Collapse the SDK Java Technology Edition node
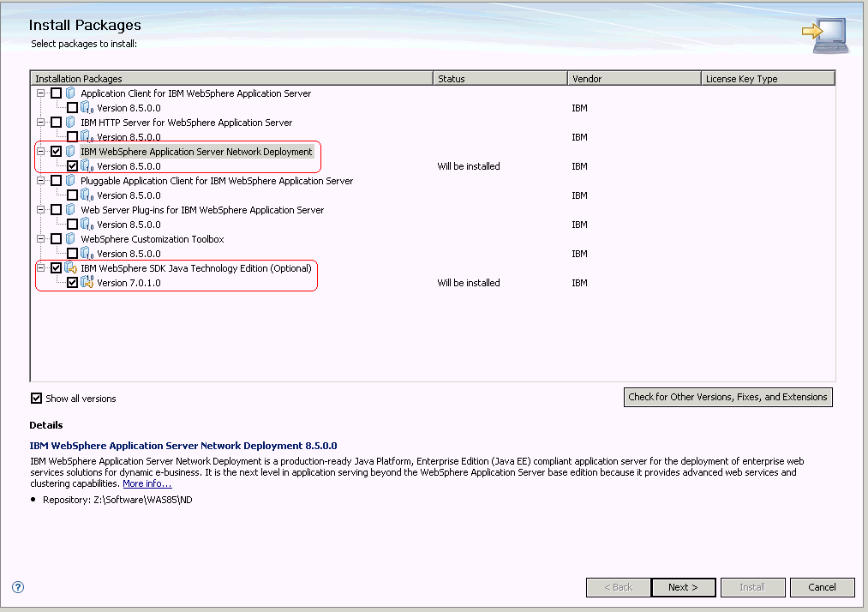The image size is (868, 612). coord(40,267)
